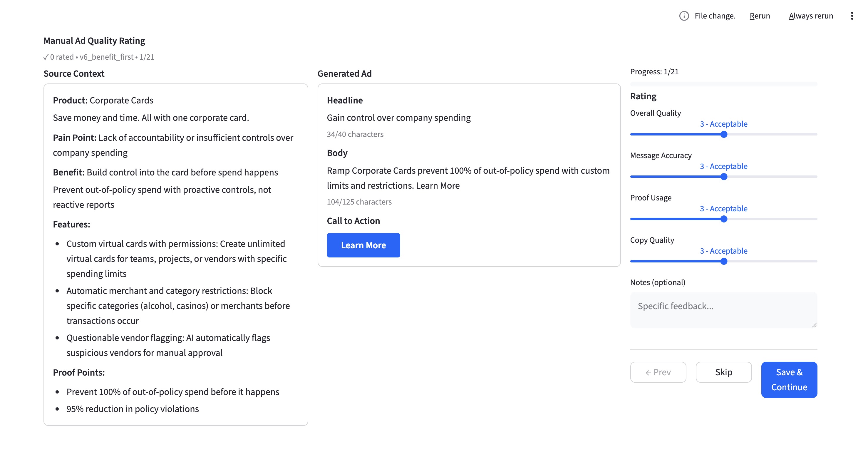Click the Skip button
Screen dimensions: 868x462
pyautogui.click(x=723, y=372)
